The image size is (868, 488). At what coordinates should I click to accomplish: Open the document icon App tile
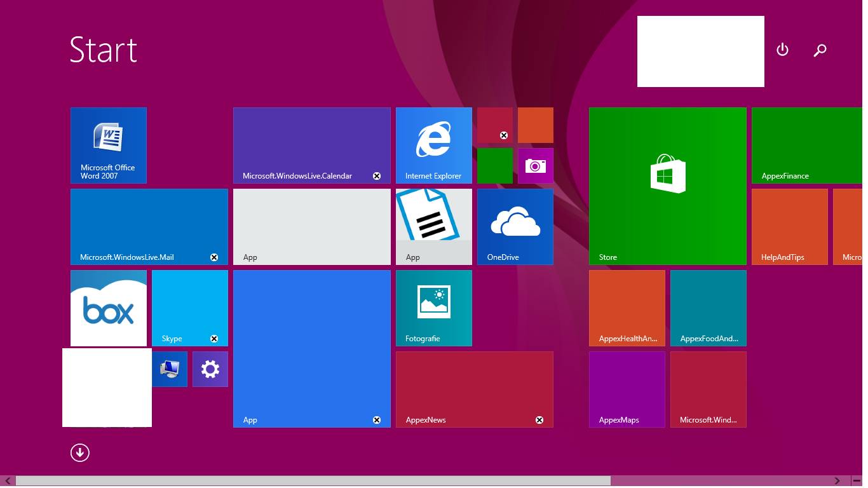(434, 227)
